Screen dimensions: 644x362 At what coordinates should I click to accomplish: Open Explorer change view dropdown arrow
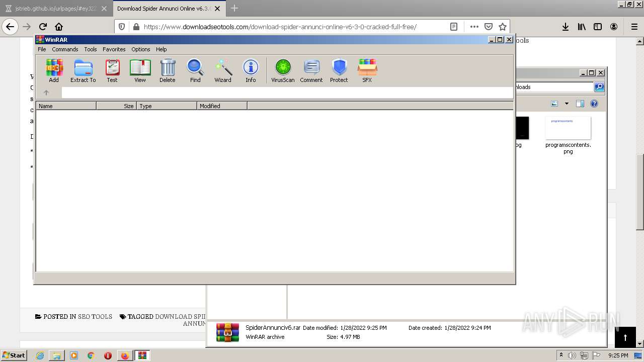click(x=567, y=104)
